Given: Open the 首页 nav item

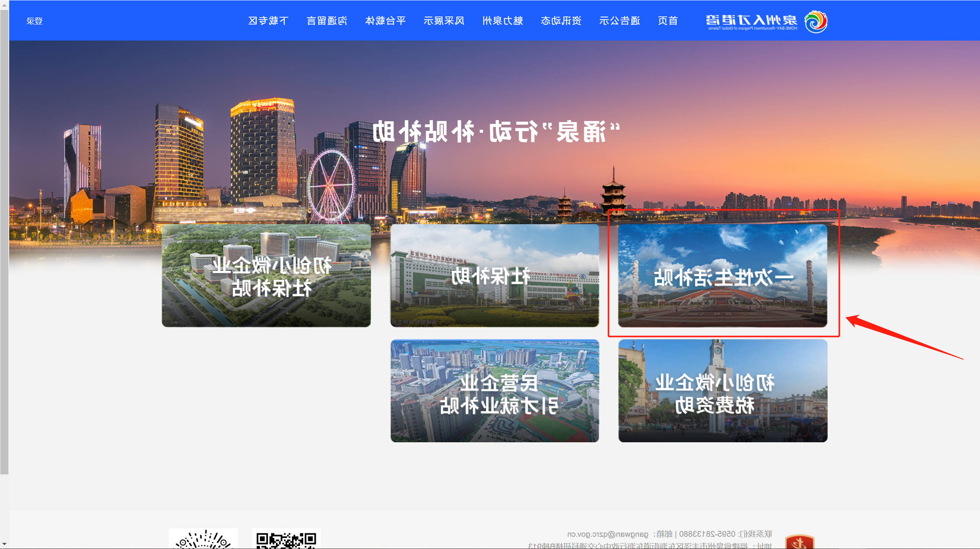Looking at the screenshot, I should (x=668, y=21).
